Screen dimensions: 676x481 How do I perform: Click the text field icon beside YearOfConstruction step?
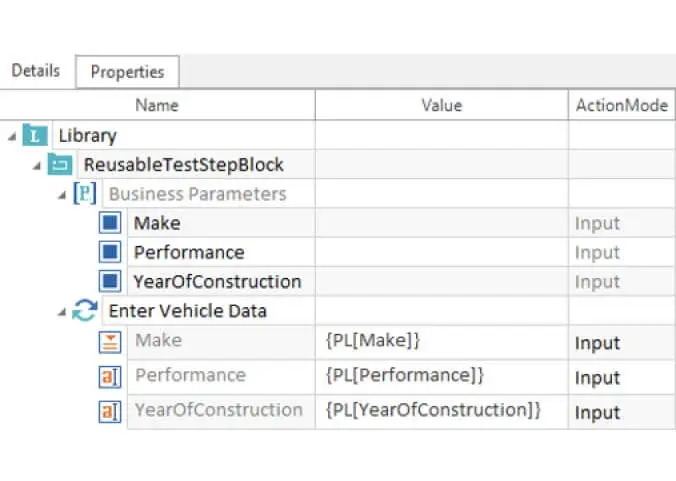point(110,410)
